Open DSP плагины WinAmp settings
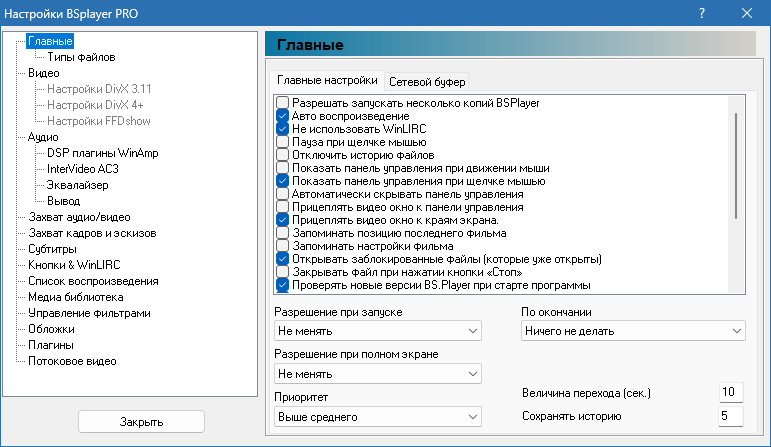Viewport: 771px width, 447px height. [103, 153]
